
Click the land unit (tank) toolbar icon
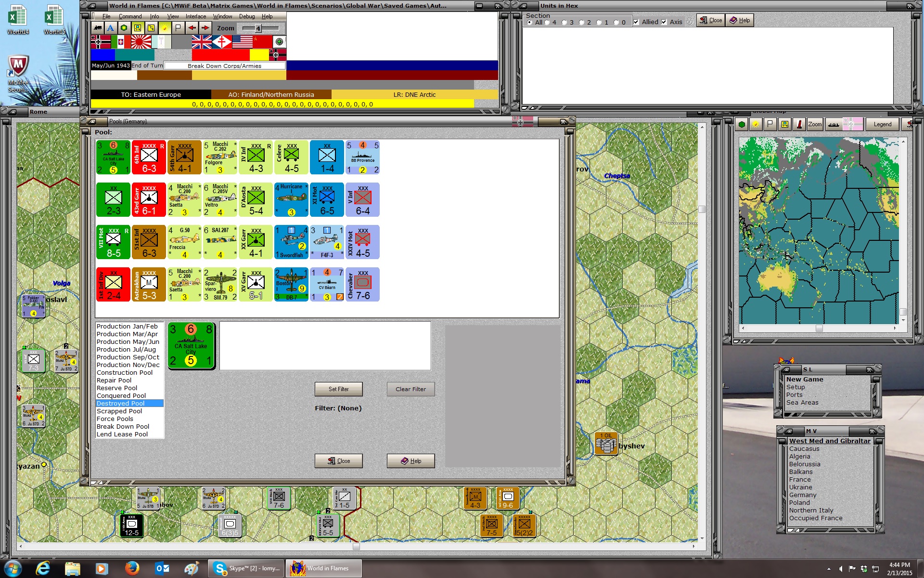pos(98,28)
